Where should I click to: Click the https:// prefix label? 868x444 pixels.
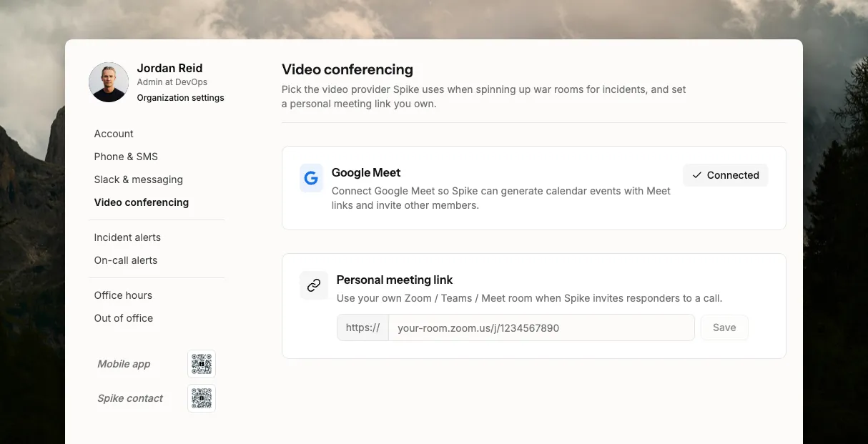(363, 327)
